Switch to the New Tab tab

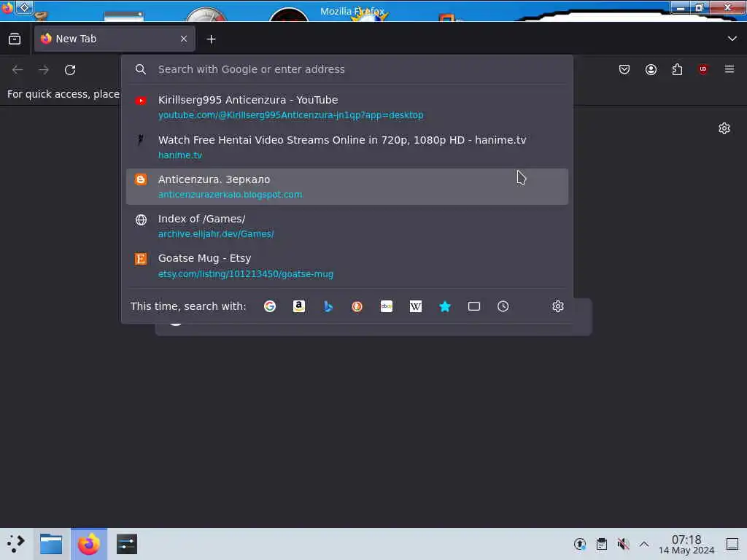115,39
